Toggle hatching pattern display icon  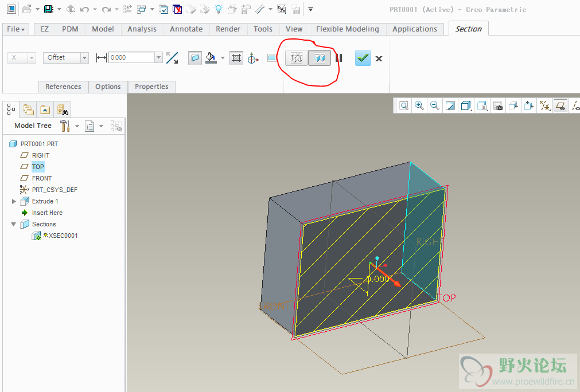(x=236, y=58)
